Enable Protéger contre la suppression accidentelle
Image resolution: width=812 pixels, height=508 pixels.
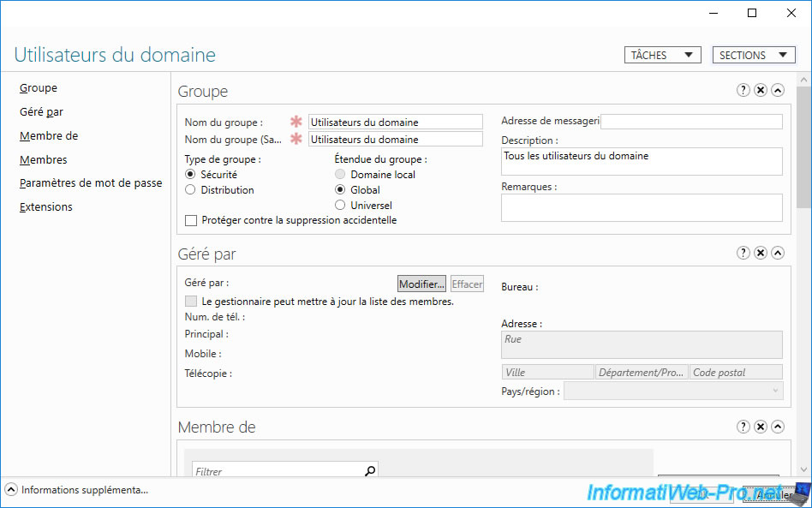(x=191, y=221)
